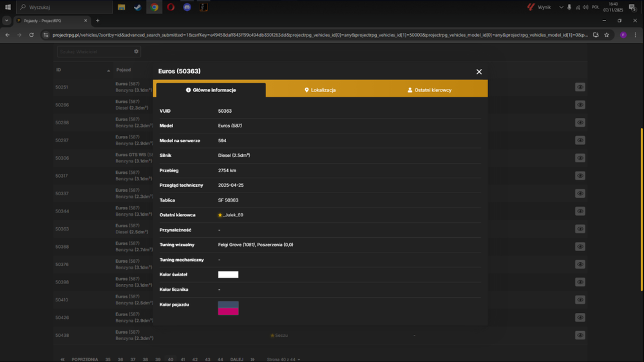The image size is (644, 362).
Task: View details of vehicle 50368 via eye icon
Action: coord(580,247)
